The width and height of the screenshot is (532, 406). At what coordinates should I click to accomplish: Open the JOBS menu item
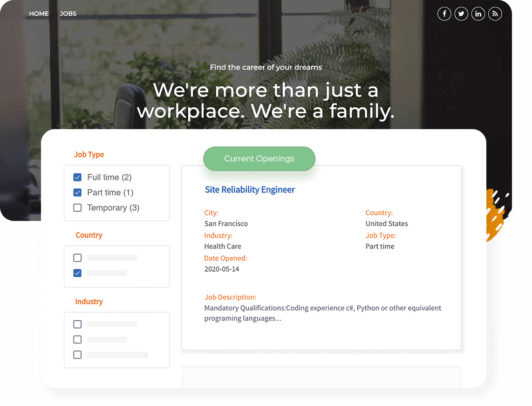[68, 14]
